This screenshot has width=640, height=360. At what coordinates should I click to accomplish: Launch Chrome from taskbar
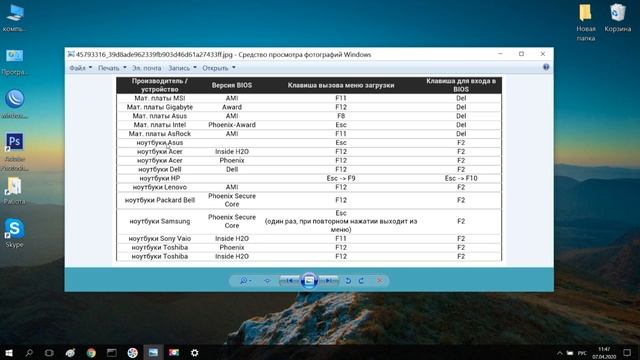pos(91,353)
